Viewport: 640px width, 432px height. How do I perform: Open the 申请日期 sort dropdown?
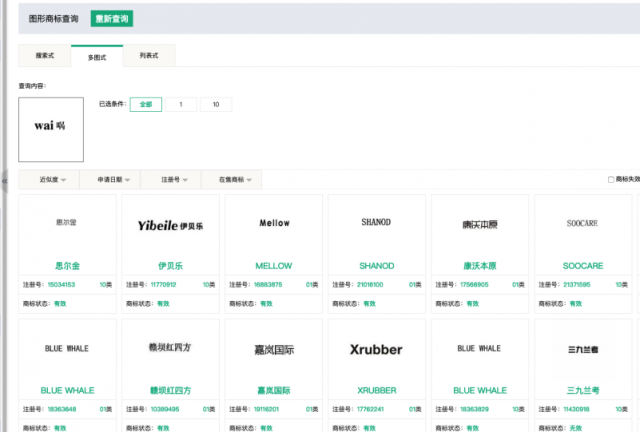tap(110, 180)
